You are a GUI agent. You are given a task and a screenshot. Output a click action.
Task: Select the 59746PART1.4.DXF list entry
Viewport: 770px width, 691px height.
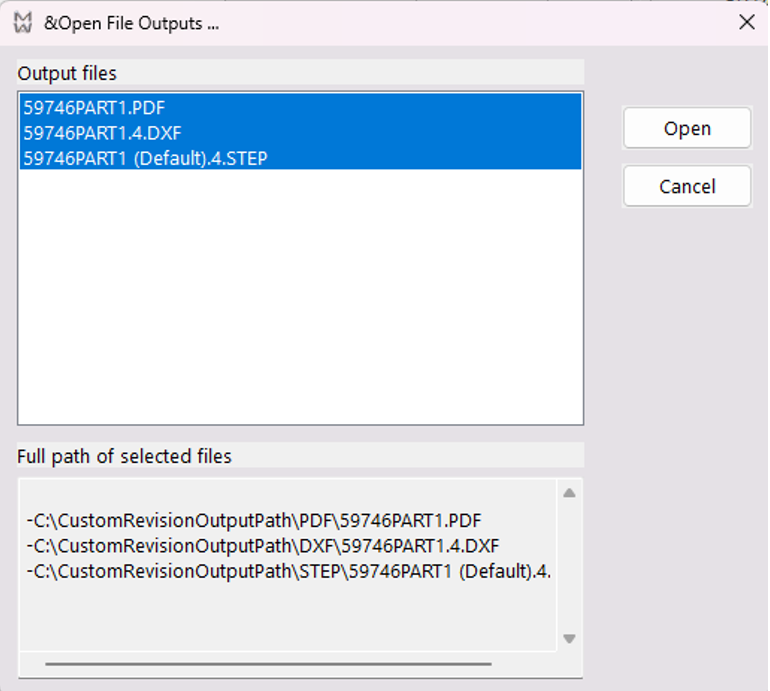tap(301, 133)
